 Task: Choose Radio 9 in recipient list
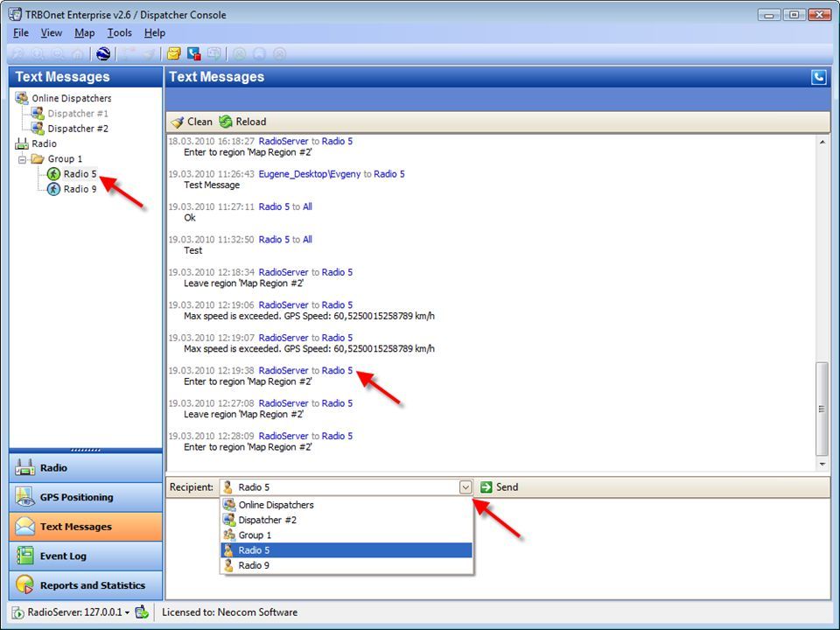point(346,565)
